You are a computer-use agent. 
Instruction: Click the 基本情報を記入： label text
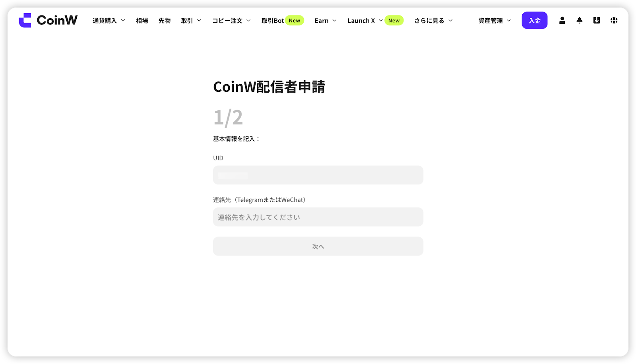point(237,139)
